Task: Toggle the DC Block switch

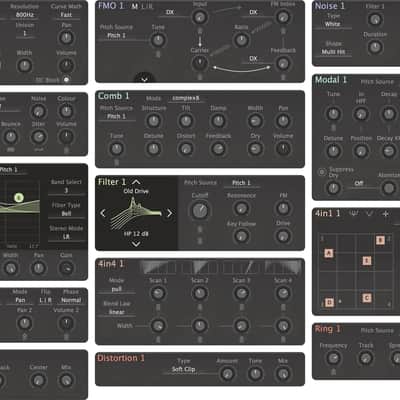Action: tap(66, 80)
